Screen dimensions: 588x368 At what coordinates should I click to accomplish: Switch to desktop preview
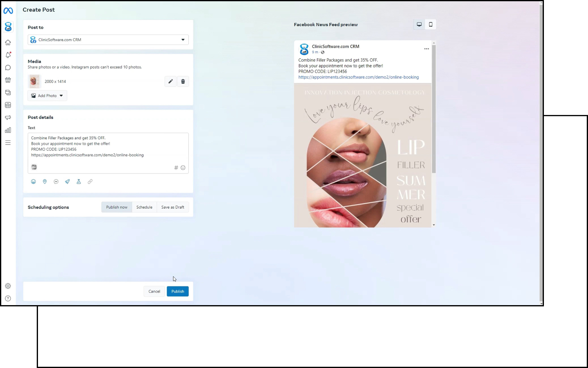coord(419,25)
